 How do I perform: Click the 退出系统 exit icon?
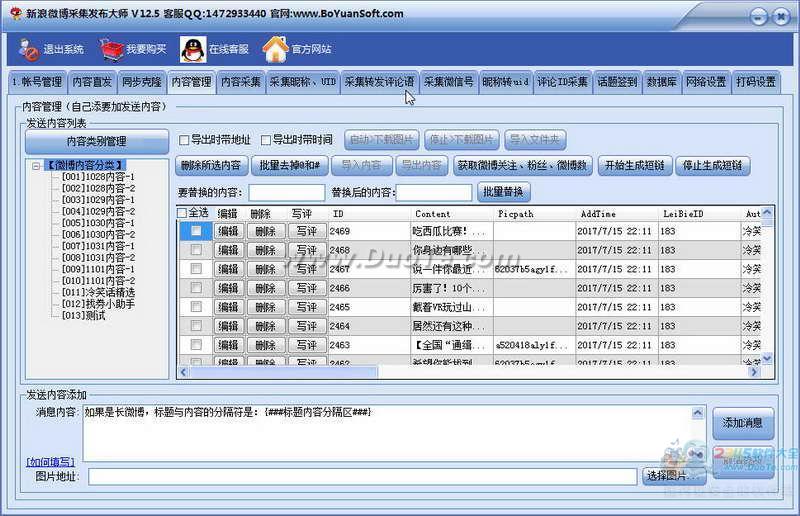[x=29, y=50]
